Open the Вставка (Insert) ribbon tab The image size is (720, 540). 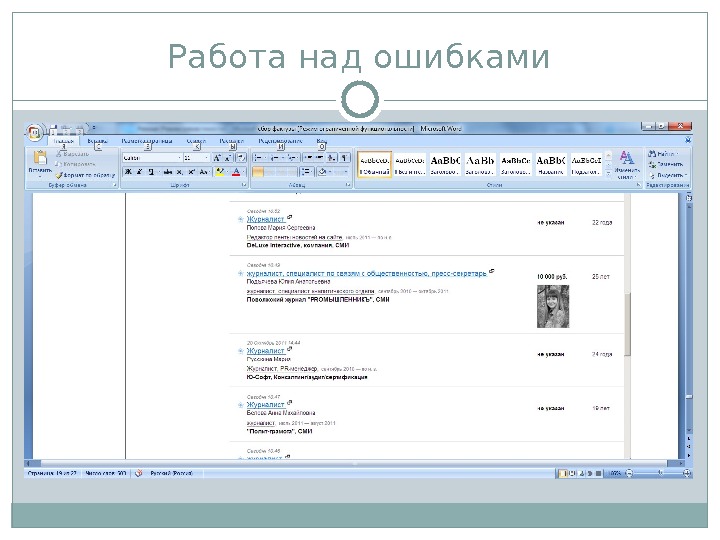(x=97, y=141)
